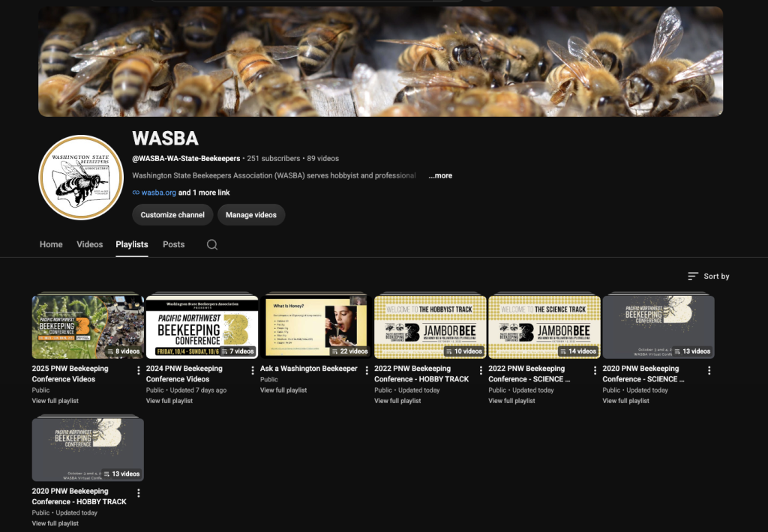
Task: Click title '2025 PNW Beekeeping Conference Videos'
Action: point(70,374)
